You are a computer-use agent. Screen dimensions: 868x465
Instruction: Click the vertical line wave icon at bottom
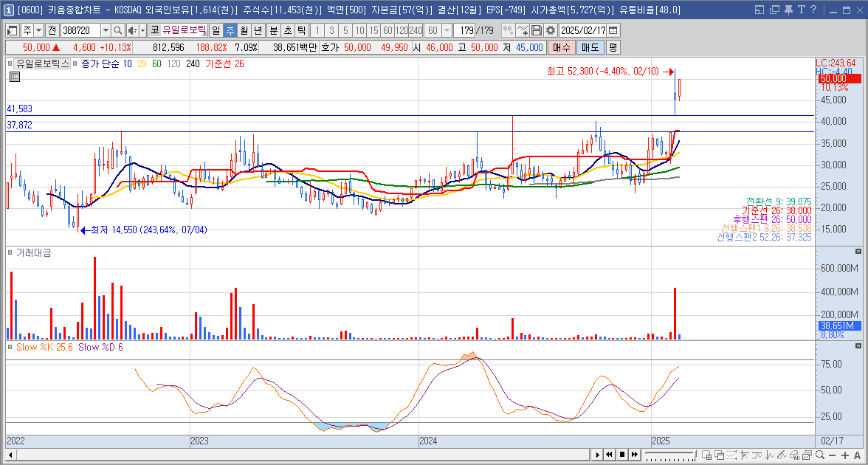[769, 455]
